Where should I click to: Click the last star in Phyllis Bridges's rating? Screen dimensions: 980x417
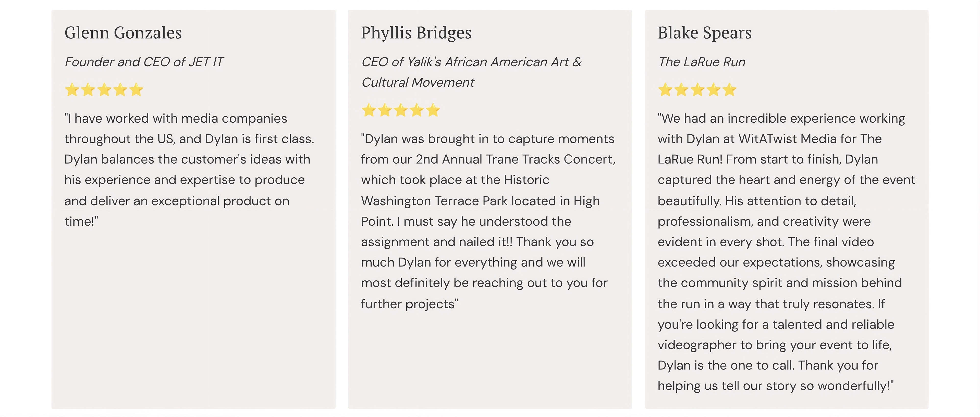[433, 111]
